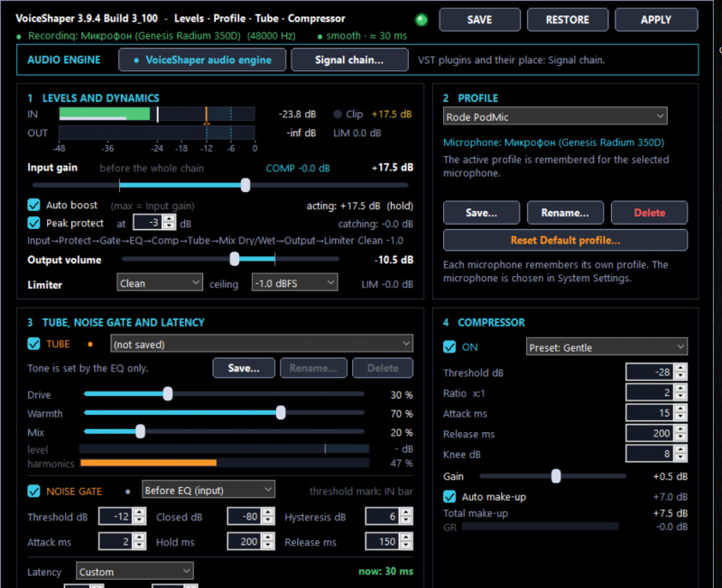Open the Before EQ (input) dropdown
Viewport: 722px width, 588px height.
coord(208,490)
